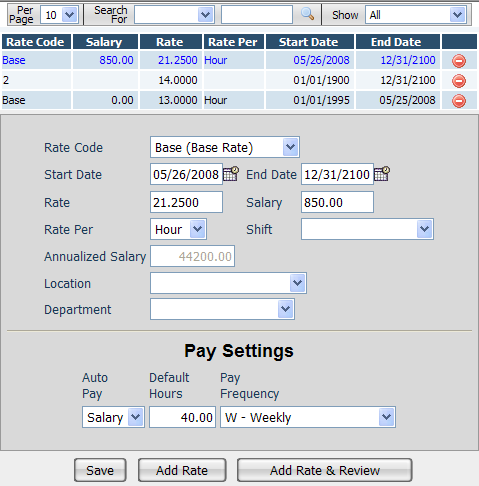
Task: Open the Search For dropdown
Action: click(174, 15)
